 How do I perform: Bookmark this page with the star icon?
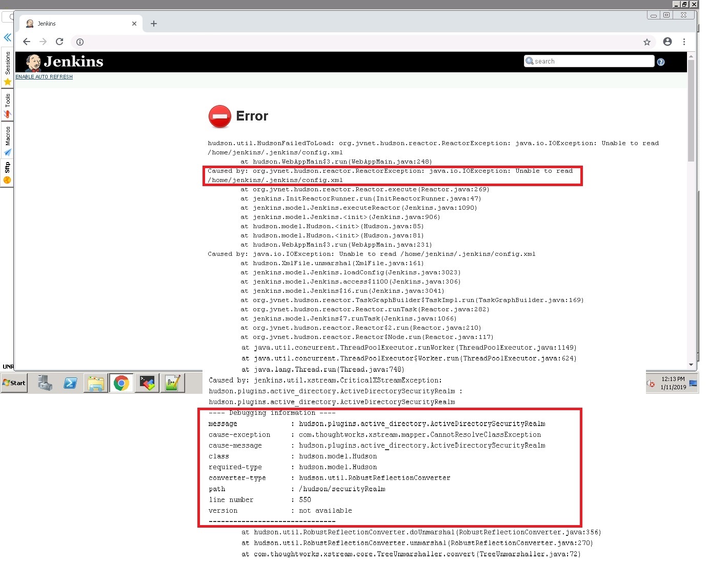(x=647, y=42)
